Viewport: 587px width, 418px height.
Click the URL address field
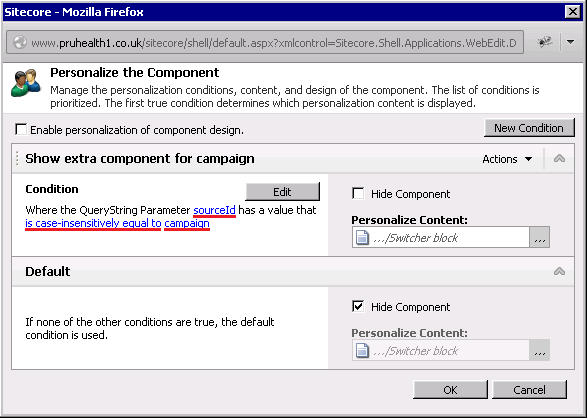[x=274, y=43]
